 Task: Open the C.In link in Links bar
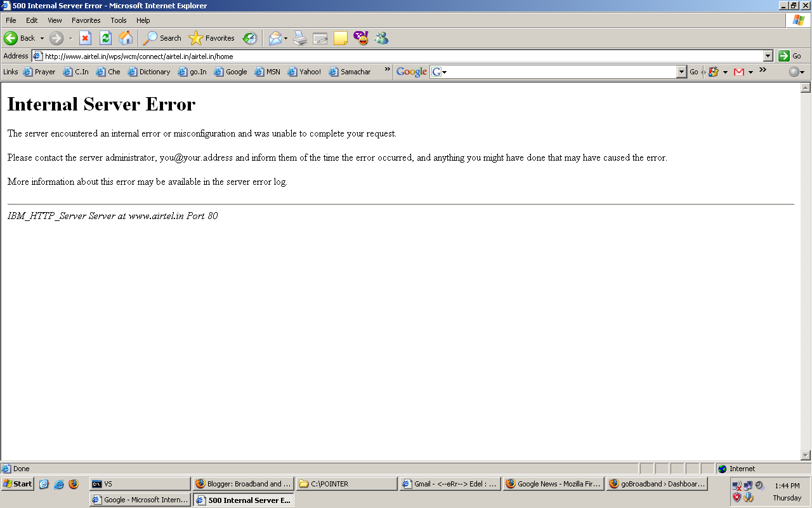(76, 72)
